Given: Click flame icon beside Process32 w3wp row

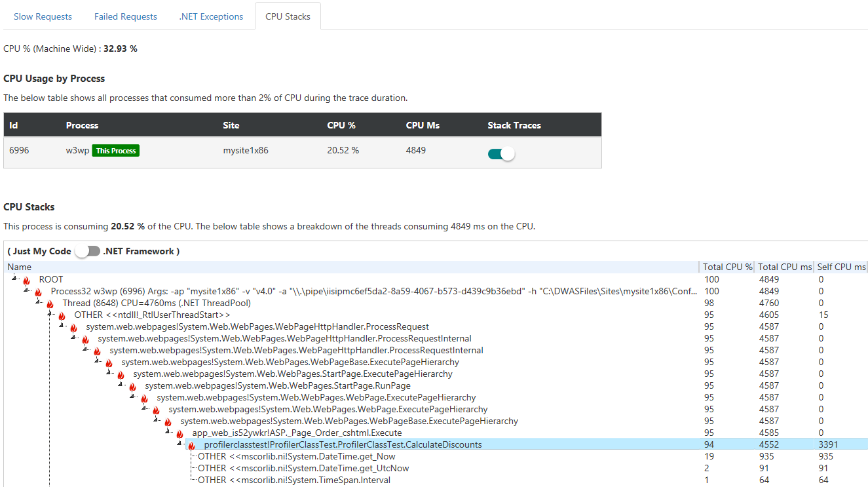Looking at the screenshot, I should [39, 292].
